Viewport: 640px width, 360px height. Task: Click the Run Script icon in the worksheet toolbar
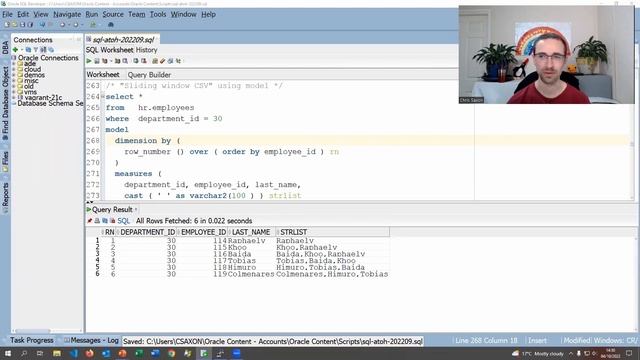[97, 61]
